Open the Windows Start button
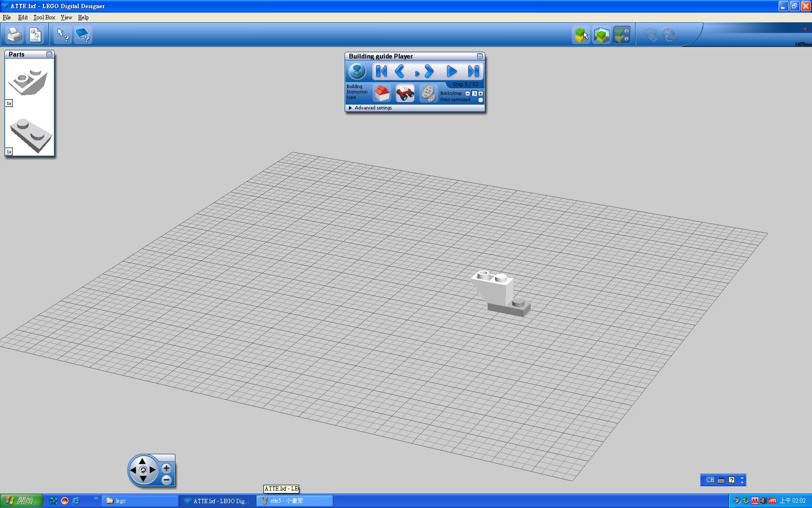Image resolution: width=812 pixels, height=508 pixels. click(x=22, y=501)
